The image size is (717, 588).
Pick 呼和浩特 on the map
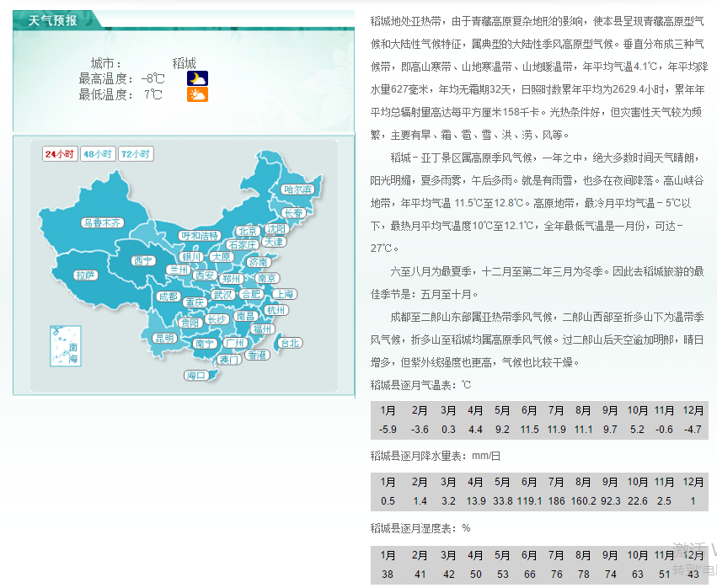pyautogui.click(x=201, y=236)
